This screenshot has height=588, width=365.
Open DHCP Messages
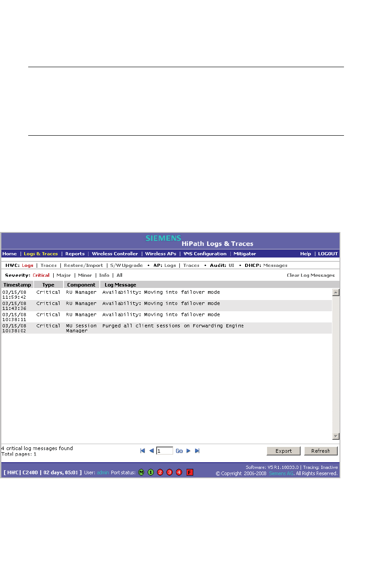275,265
